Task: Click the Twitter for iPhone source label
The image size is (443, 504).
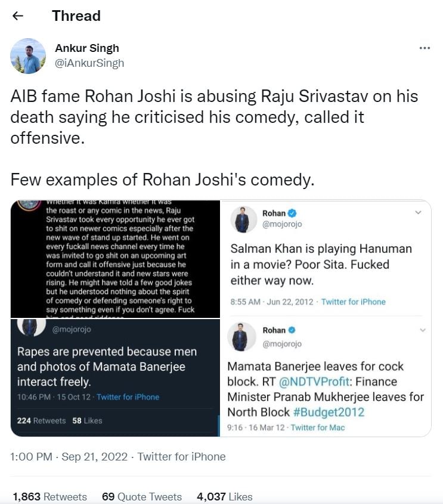Action: click(x=181, y=456)
